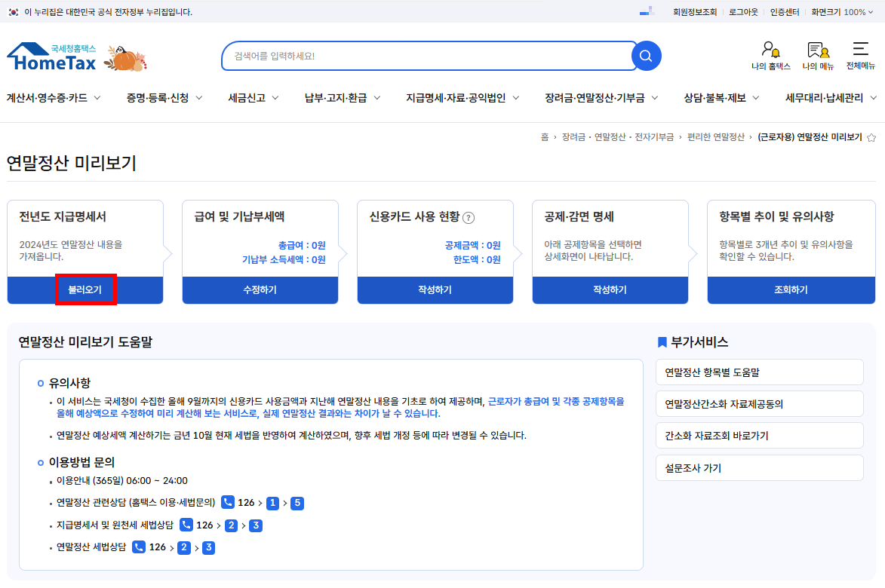The image size is (885, 588).
Task: Click the bookmark icon beside 부가서비스
Action: coord(662,343)
